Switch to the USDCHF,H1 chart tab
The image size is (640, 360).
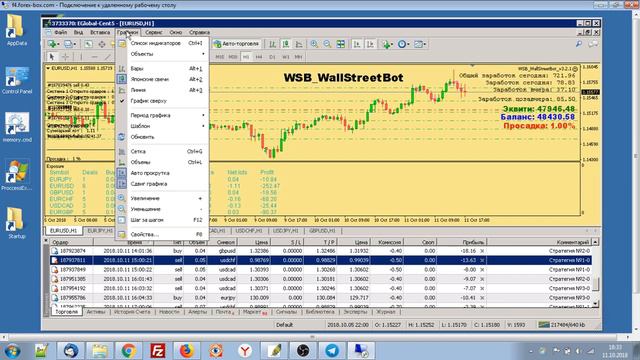point(249,231)
